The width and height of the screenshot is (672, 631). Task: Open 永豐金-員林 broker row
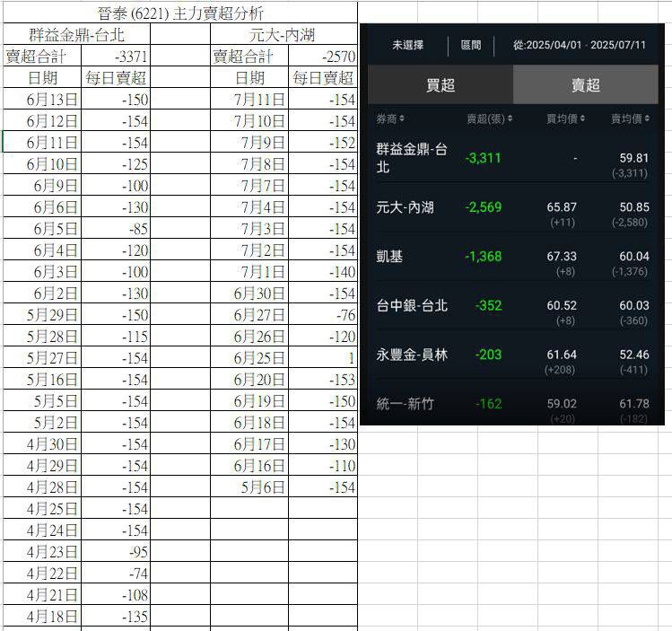(x=512, y=355)
